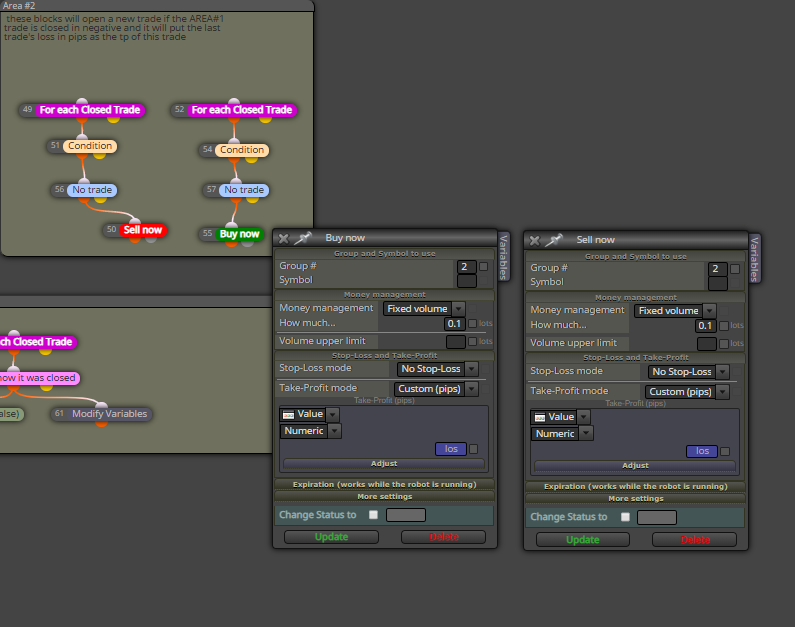Open Money management dropdown in Buy now panel
This screenshot has width=795, height=627.
point(424,309)
